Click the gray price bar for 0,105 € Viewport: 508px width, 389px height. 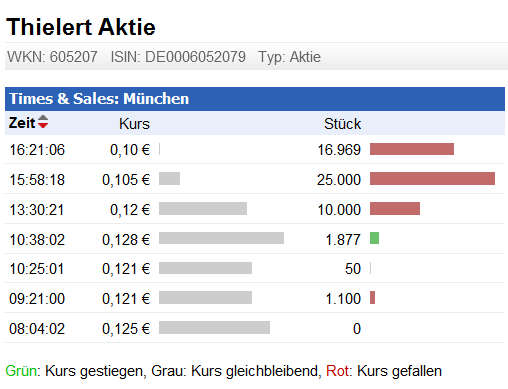[x=169, y=179]
